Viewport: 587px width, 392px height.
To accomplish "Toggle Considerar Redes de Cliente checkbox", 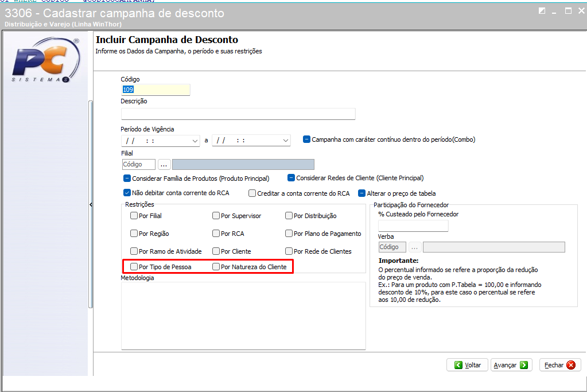I will point(291,178).
